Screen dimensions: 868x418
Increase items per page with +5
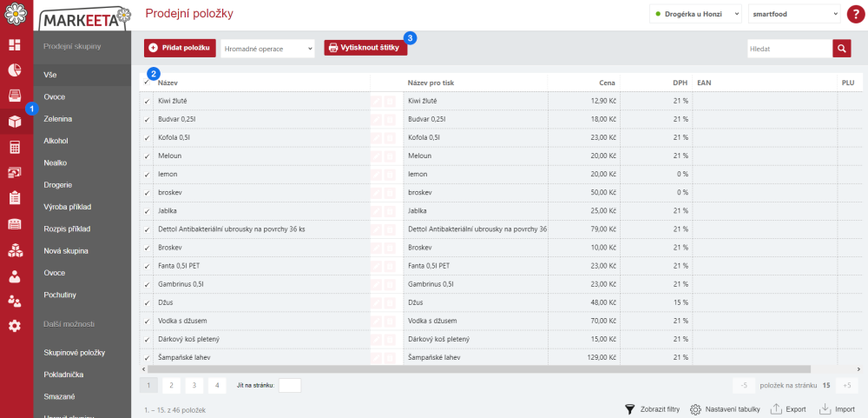click(847, 385)
